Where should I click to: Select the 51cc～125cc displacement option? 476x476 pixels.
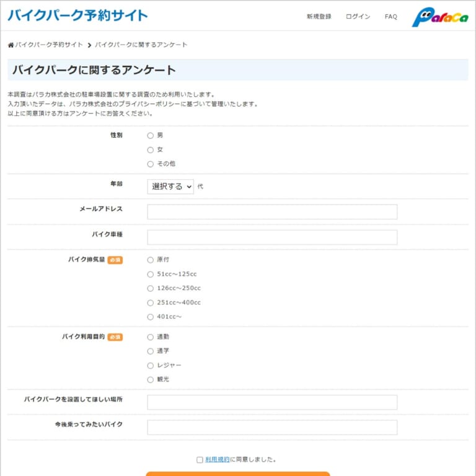click(150, 274)
